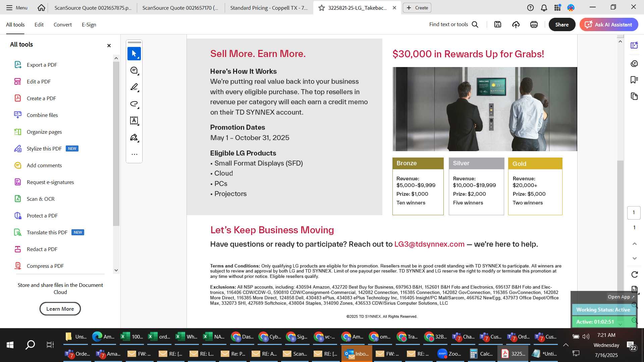The width and height of the screenshot is (644, 362).
Task: Open the page thumbnails copy icon
Action: click(x=634, y=97)
